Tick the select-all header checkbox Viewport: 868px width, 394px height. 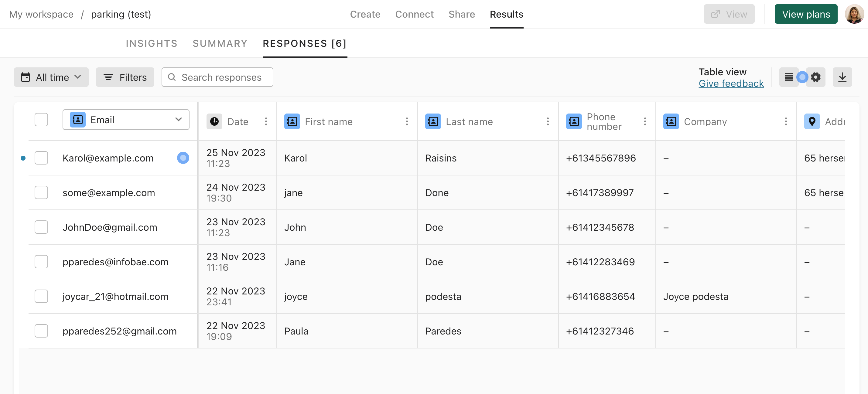click(41, 120)
